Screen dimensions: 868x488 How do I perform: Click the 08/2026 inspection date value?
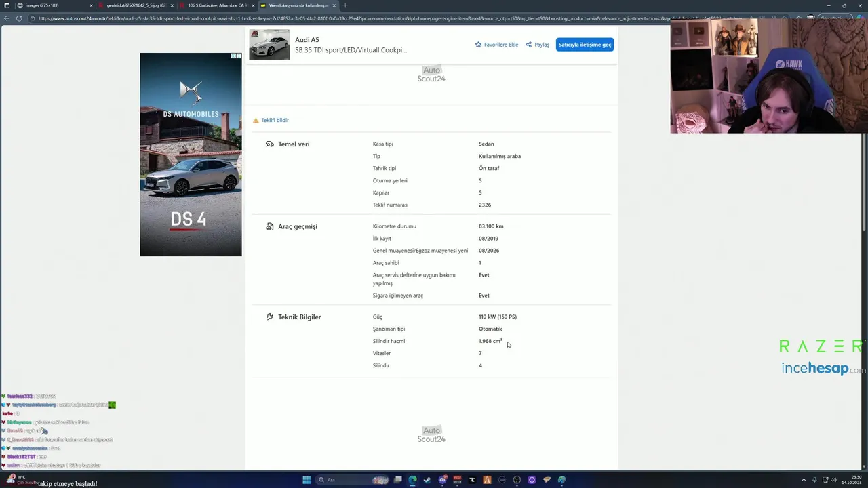(489, 251)
